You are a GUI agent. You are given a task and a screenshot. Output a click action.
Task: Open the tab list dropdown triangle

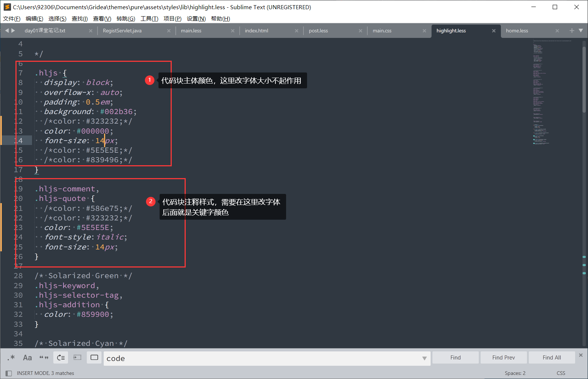[x=581, y=31]
